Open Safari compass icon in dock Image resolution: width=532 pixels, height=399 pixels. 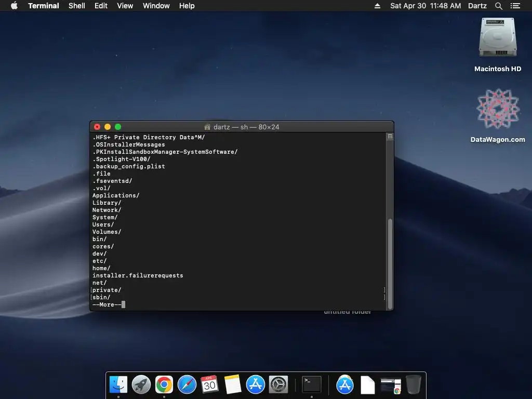(x=187, y=385)
